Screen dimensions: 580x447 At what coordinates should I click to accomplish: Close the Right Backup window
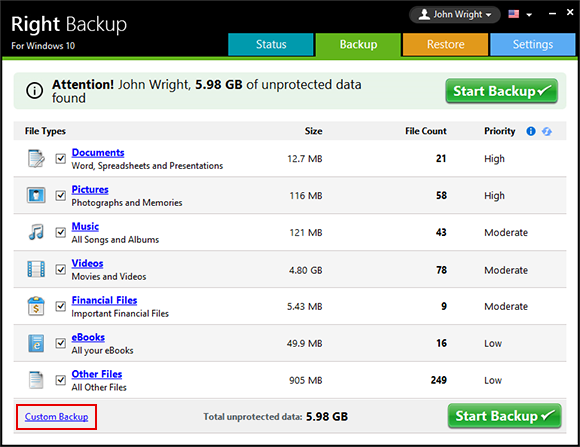click(x=570, y=13)
